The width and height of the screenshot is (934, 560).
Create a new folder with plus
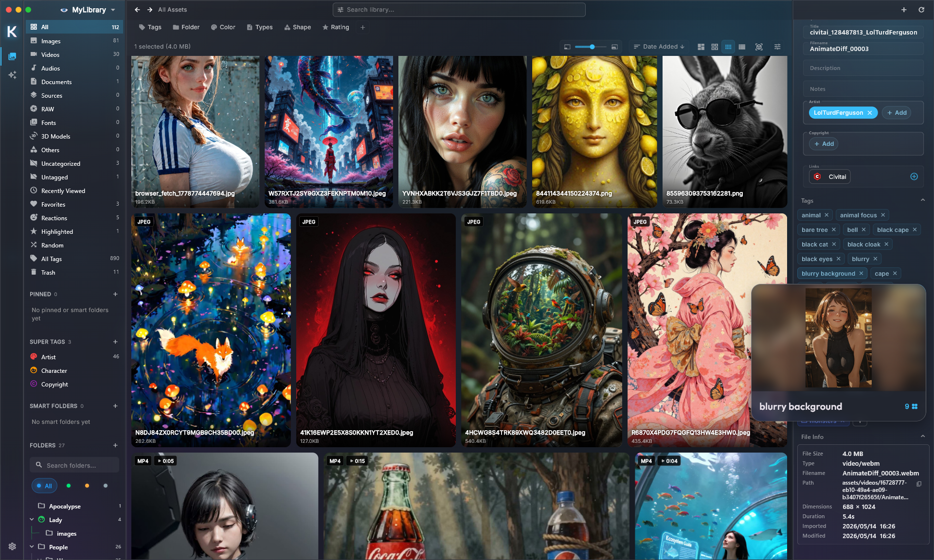click(x=115, y=445)
